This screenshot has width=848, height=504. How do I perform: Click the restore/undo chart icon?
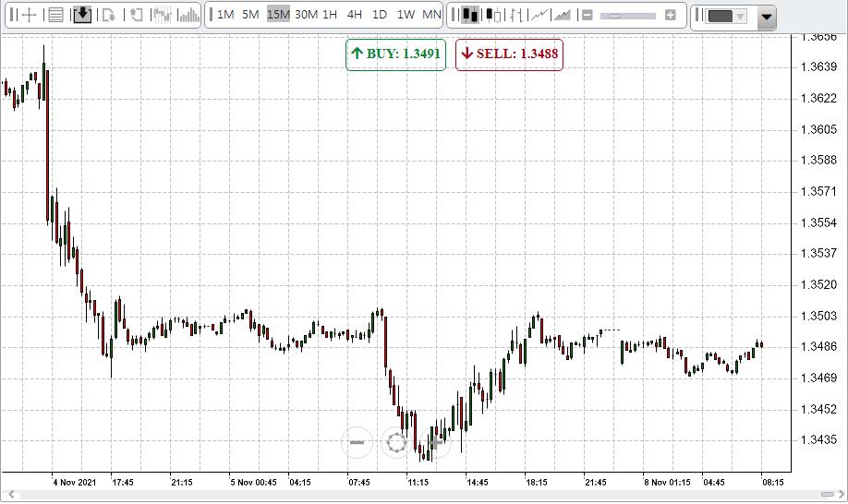point(136,15)
